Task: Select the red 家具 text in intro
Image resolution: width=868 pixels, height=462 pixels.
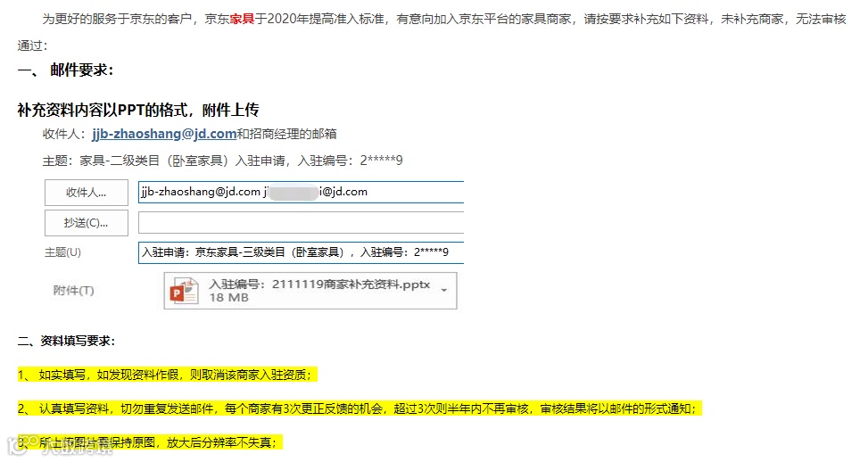Action: pyautogui.click(x=242, y=19)
